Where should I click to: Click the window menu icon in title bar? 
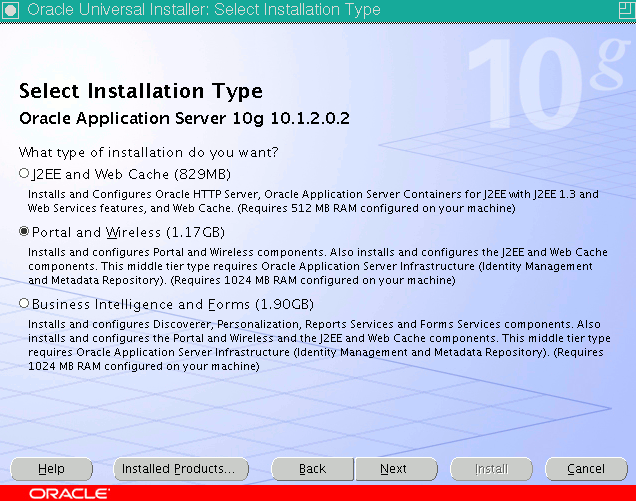pyautogui.click(x=10, y=10)
